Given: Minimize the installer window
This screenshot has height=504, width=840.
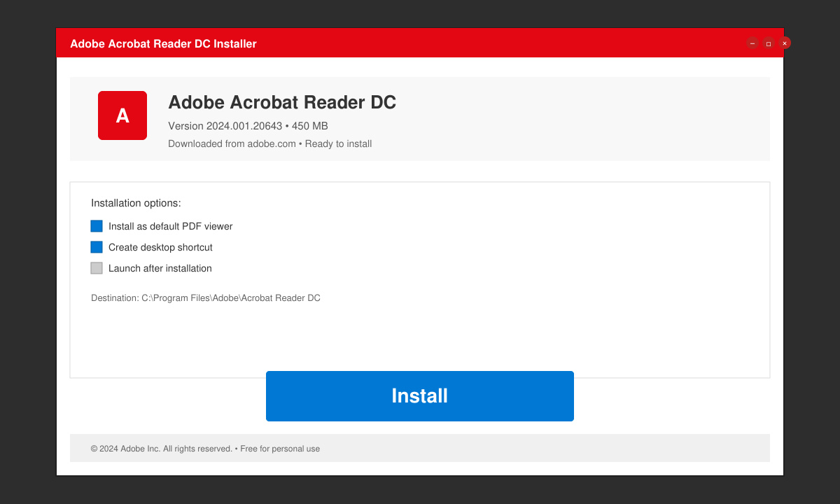Looking at the screenshot, I should tap(752, 43).
